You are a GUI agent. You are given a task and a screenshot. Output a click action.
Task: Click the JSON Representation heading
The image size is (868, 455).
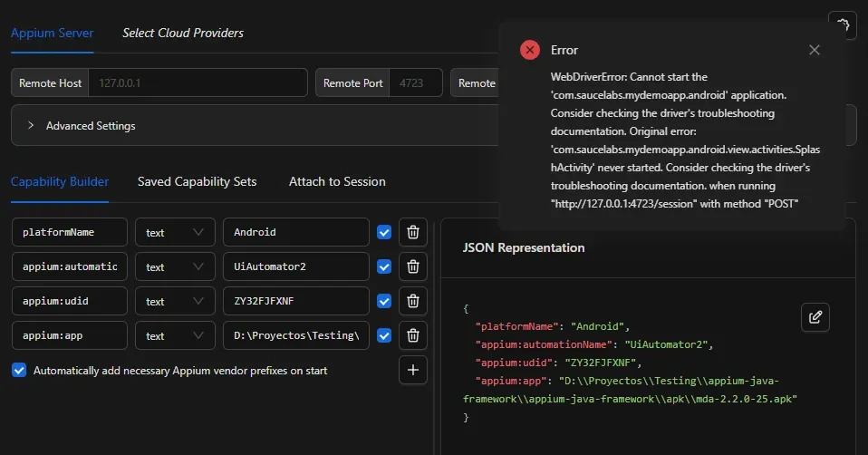coord(523,247)
